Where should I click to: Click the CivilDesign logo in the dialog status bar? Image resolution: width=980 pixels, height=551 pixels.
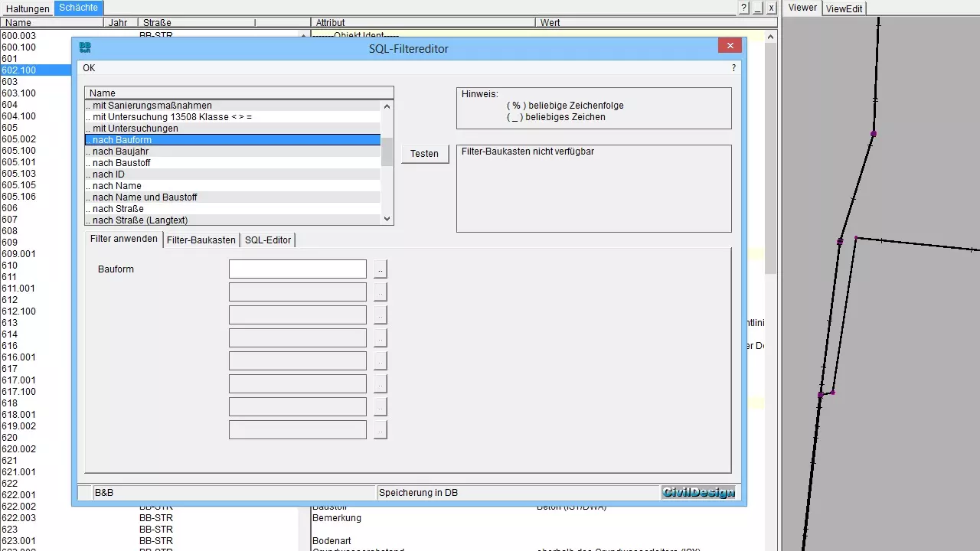[698, 493]
